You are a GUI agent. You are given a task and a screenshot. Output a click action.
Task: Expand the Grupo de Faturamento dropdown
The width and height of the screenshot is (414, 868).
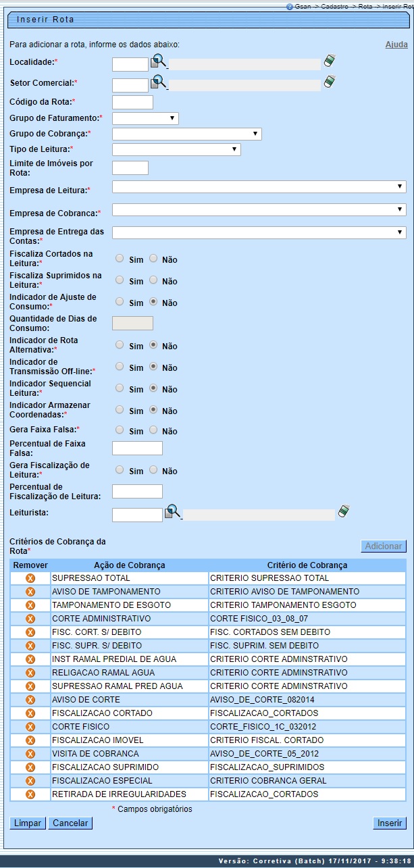coord(145,118)
